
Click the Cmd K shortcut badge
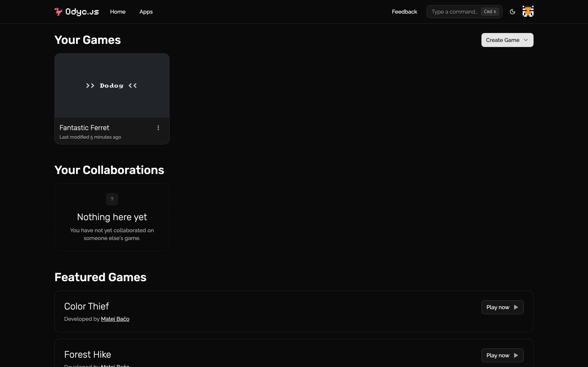(x=490, y=12)
